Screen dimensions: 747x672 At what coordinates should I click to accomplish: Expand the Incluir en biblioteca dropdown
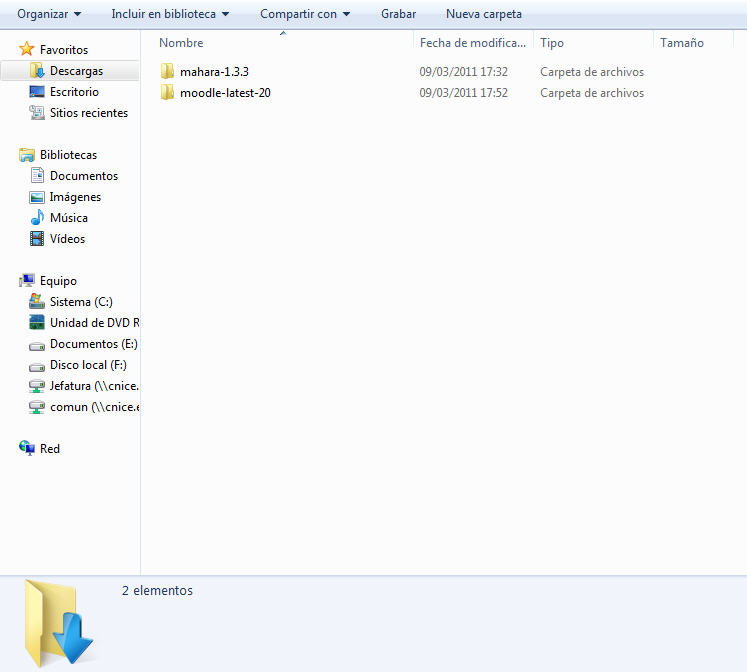tap(170, 14)
